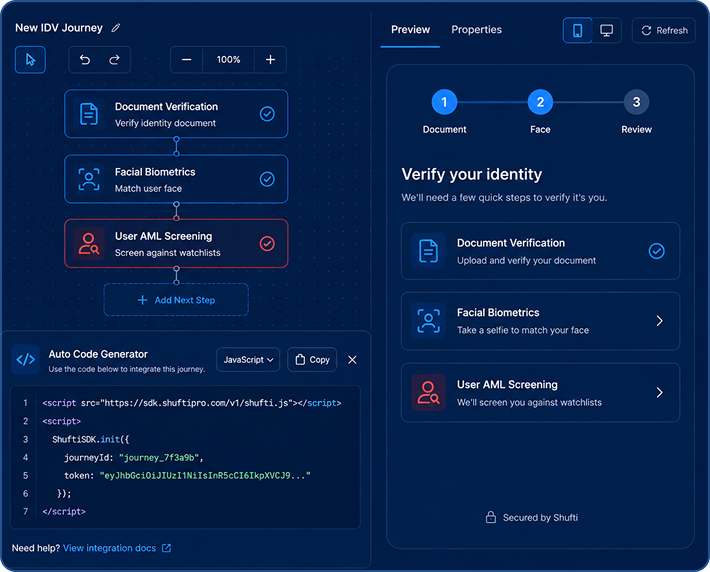Zoom out with the minus button
This screenshot has width=710, height=572.
click(187, 59)
